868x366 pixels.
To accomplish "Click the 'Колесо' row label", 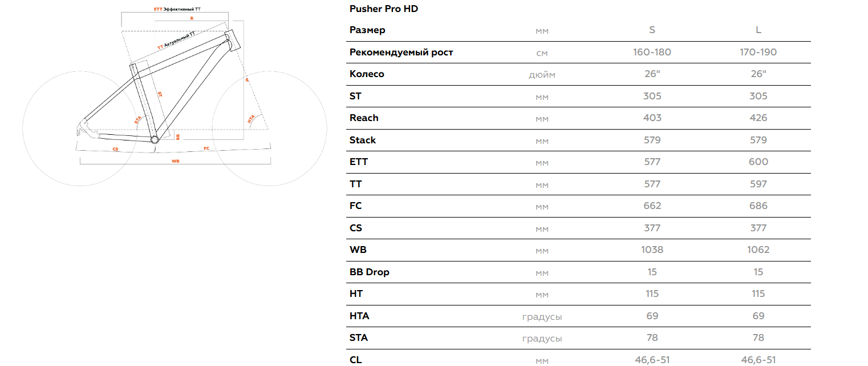I will [367, 74].
